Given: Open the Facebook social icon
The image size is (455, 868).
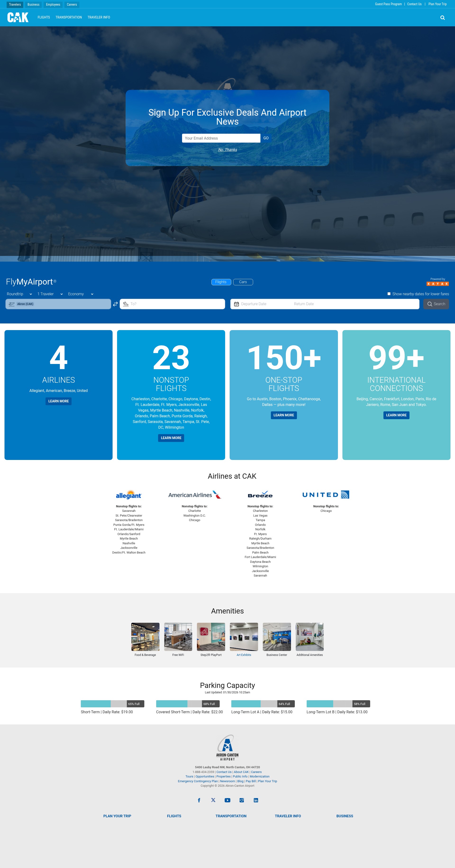Looking at the screenshot, I should tap(199, 800).
